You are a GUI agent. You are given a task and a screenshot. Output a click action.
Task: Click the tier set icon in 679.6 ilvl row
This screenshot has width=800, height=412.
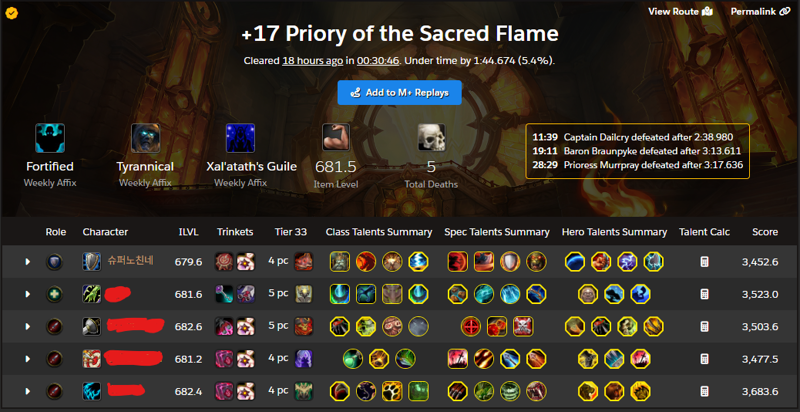[304, 262]
